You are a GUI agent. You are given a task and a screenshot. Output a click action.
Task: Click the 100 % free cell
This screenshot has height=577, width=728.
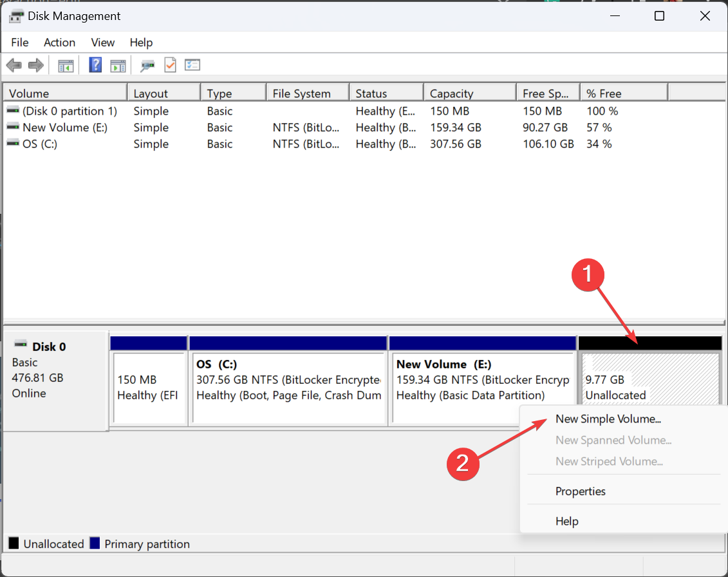(x=602, y=111)
